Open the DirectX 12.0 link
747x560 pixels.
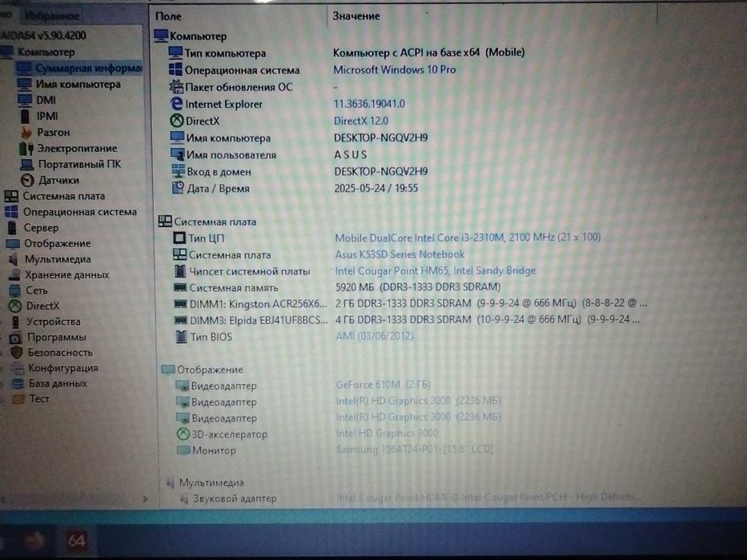tap(361, 121)
